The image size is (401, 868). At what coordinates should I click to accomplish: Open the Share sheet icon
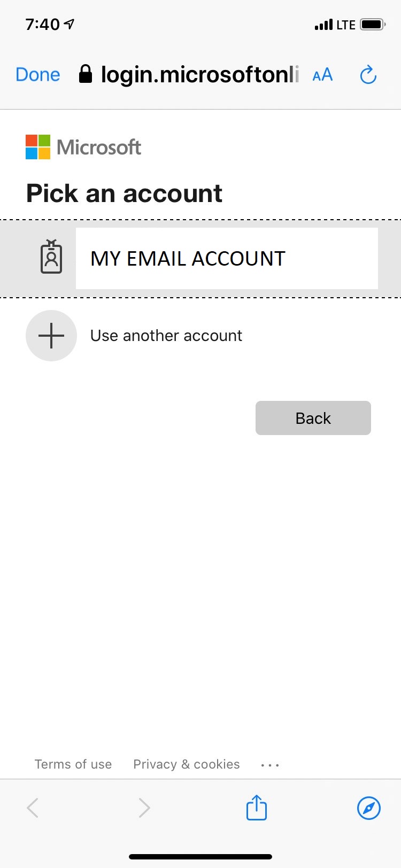pyautogui.click(x=256, y=807)
